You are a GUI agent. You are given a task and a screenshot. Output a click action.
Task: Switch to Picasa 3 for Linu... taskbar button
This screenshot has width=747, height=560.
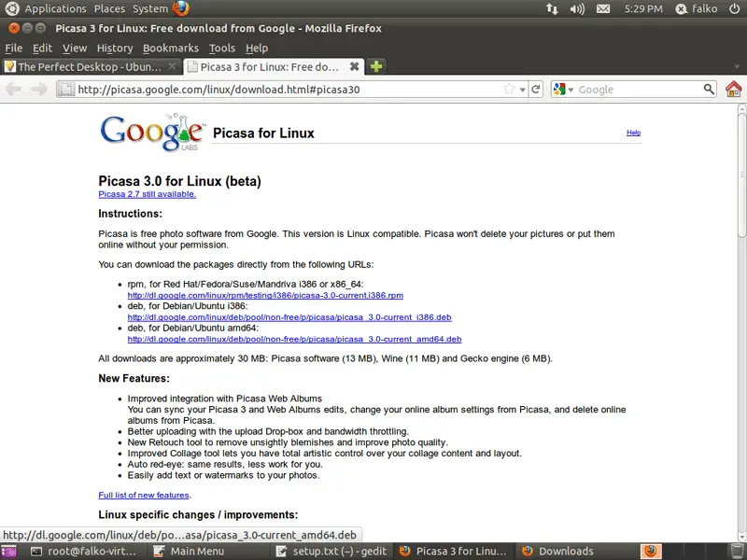pos(454,552)
